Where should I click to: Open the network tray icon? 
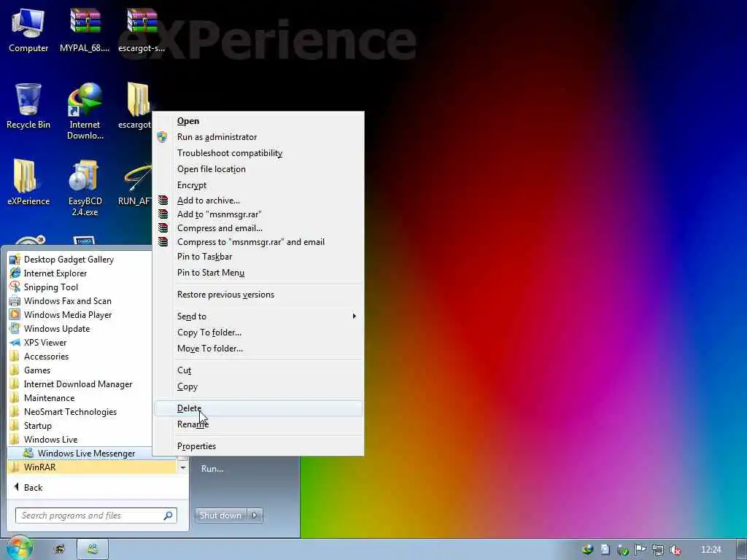click(658, 550)
